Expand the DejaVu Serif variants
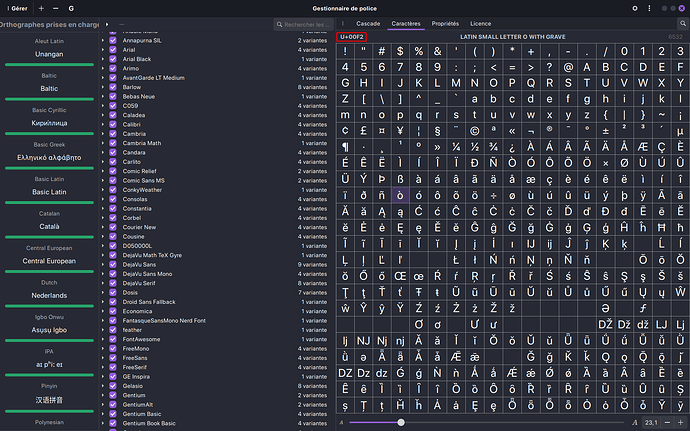The width and height of the screenshot is (690, 431). [103, 283]
